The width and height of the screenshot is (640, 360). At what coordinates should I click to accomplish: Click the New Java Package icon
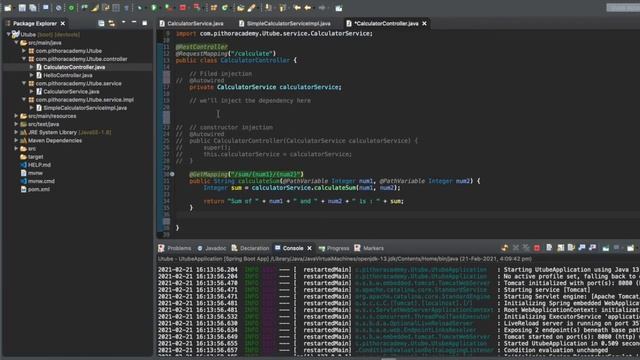213,8
